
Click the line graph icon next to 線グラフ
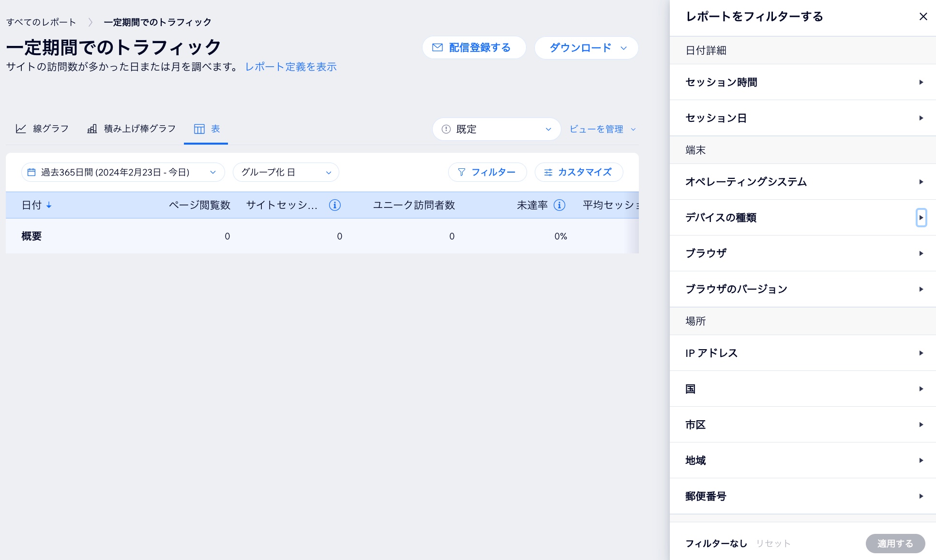click(21, 129)
